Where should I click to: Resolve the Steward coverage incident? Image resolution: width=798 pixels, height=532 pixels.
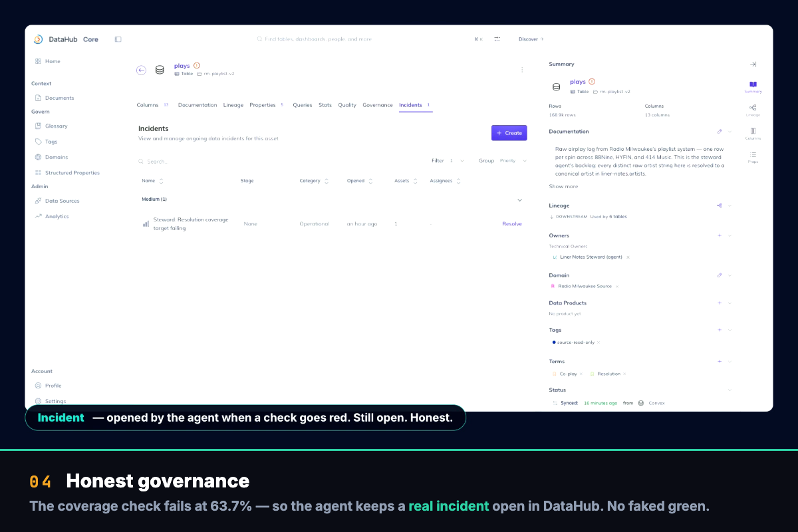512,224
